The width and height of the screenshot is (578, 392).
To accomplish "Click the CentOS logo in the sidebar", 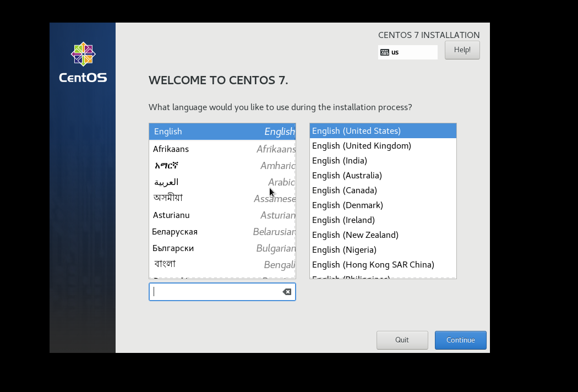I will [83, 62].
